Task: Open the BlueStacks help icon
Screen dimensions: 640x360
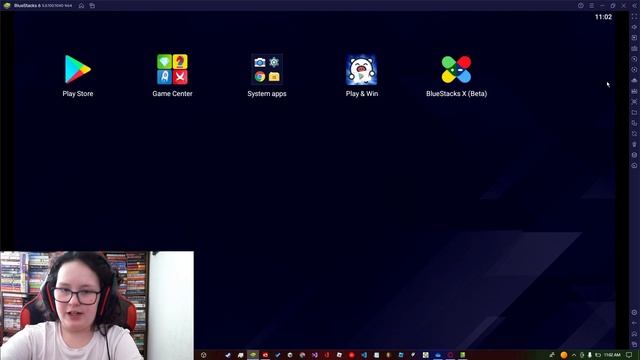Action: point(580,6)
